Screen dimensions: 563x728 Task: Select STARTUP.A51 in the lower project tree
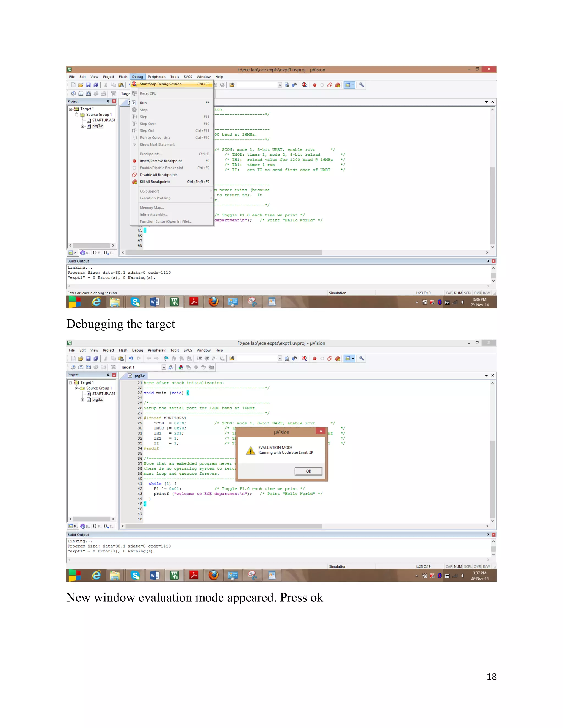click(103, 394)
